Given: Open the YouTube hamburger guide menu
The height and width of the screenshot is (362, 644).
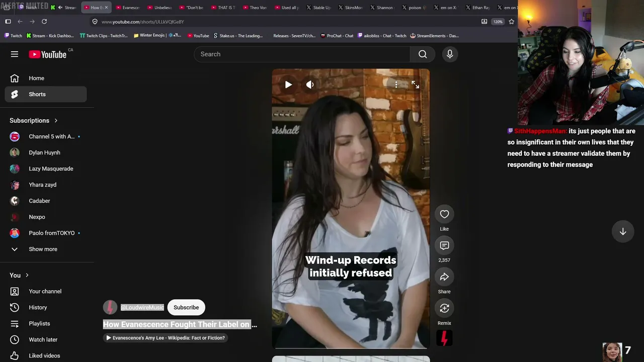Looking at the screenshot, I should [15, 54].
